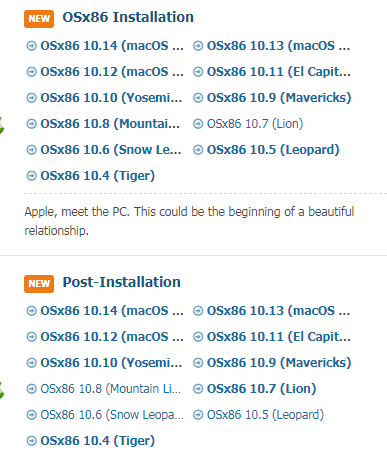Open OSx86 10.12 under OSx86 Installation
387x458 pixels.
(x=112, y=72)
